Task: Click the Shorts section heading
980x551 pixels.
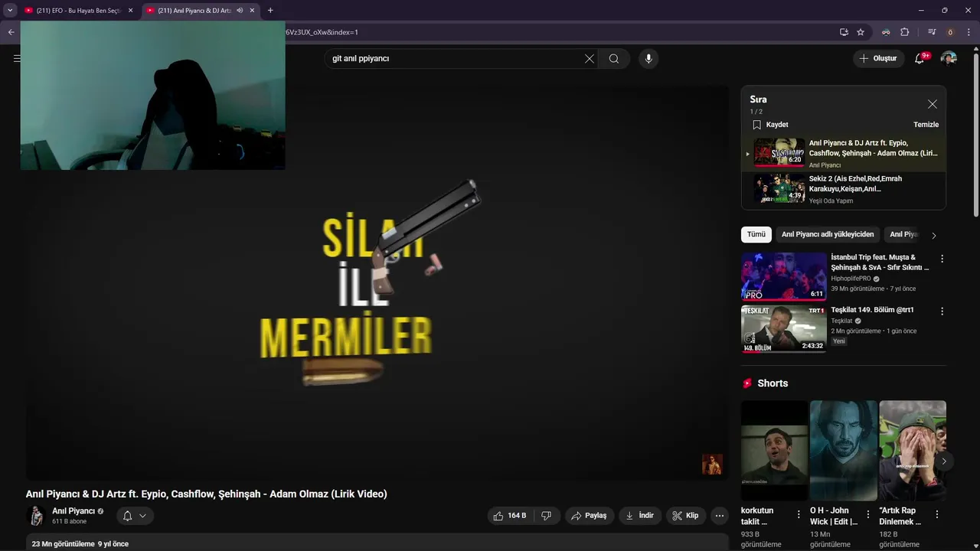Action: pyautogui.click(x=773, y=383)
